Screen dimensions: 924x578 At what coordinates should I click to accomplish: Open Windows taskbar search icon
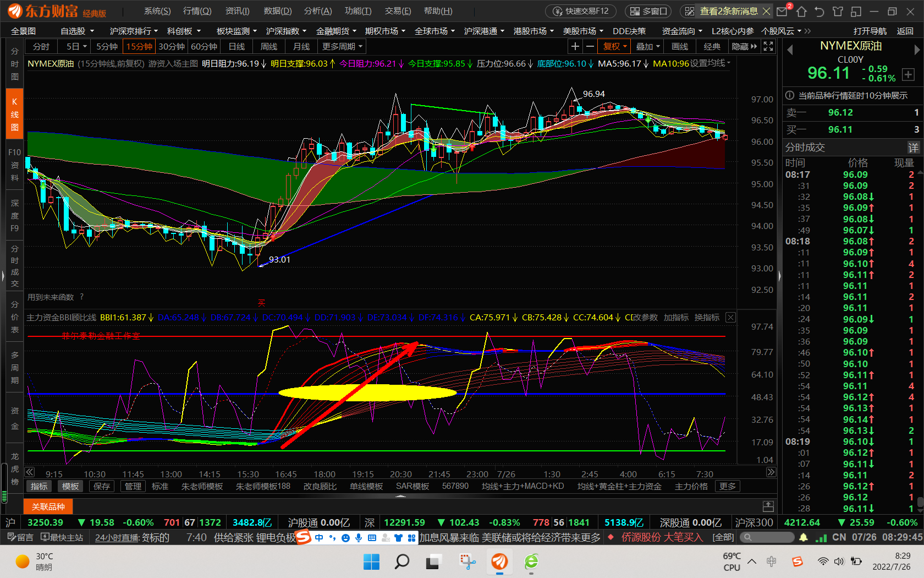click(x=402, y=561)
